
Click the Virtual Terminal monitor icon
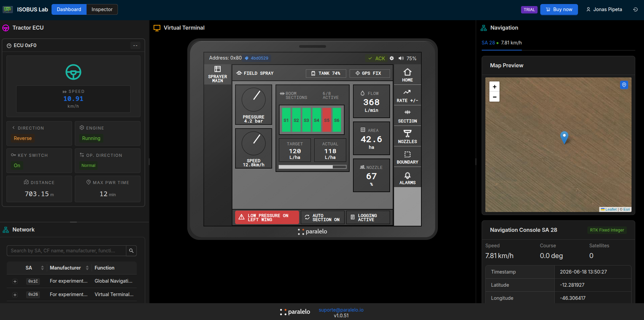click(x=157, y=28)
